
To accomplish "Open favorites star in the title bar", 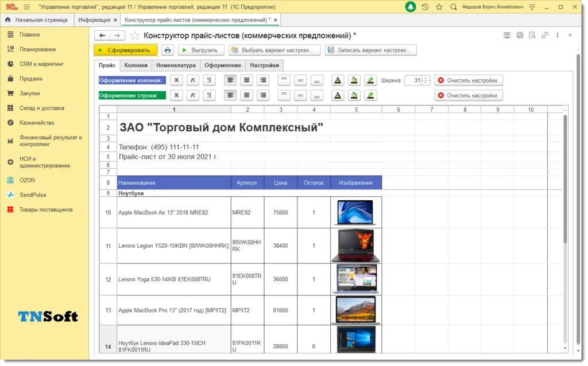I will coord(439,7).
